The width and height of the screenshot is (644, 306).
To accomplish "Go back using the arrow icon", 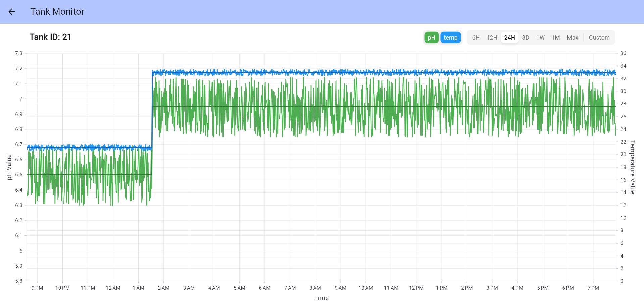I will click(x=12, y=12).
